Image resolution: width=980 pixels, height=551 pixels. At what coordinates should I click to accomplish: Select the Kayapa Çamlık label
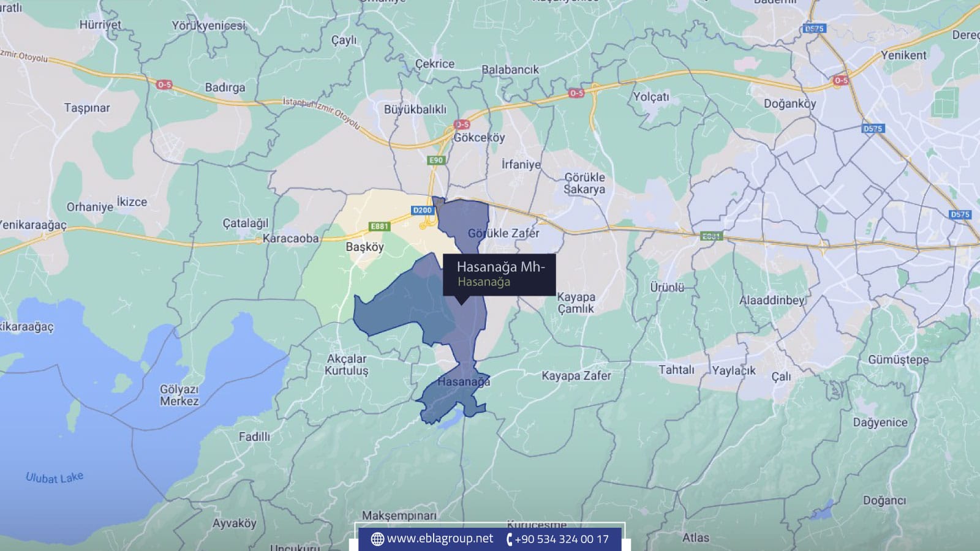(576, 302)
